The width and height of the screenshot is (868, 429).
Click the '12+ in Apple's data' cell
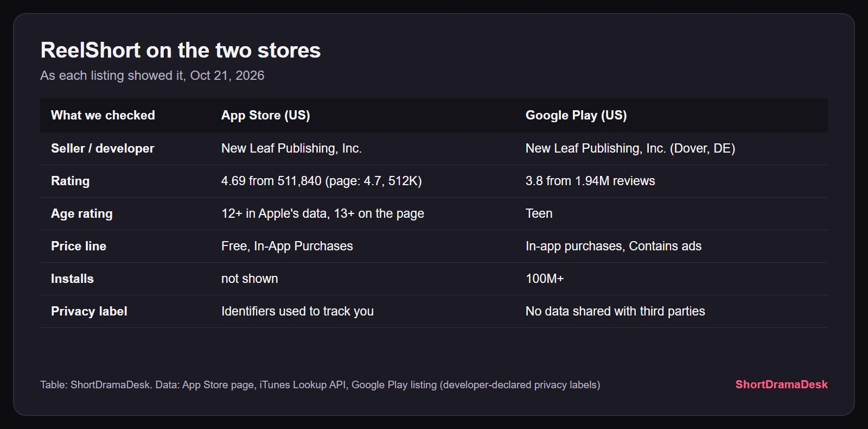coord(323,213)
